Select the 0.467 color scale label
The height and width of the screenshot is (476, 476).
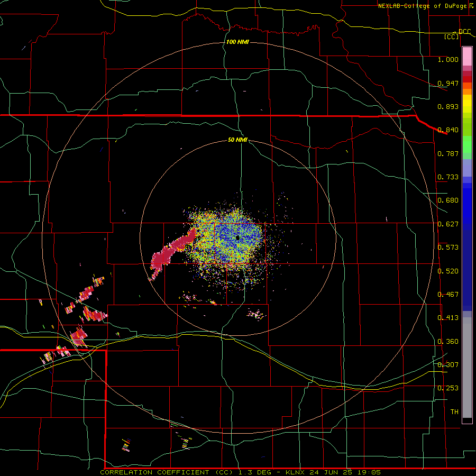[x=448, y=295]
